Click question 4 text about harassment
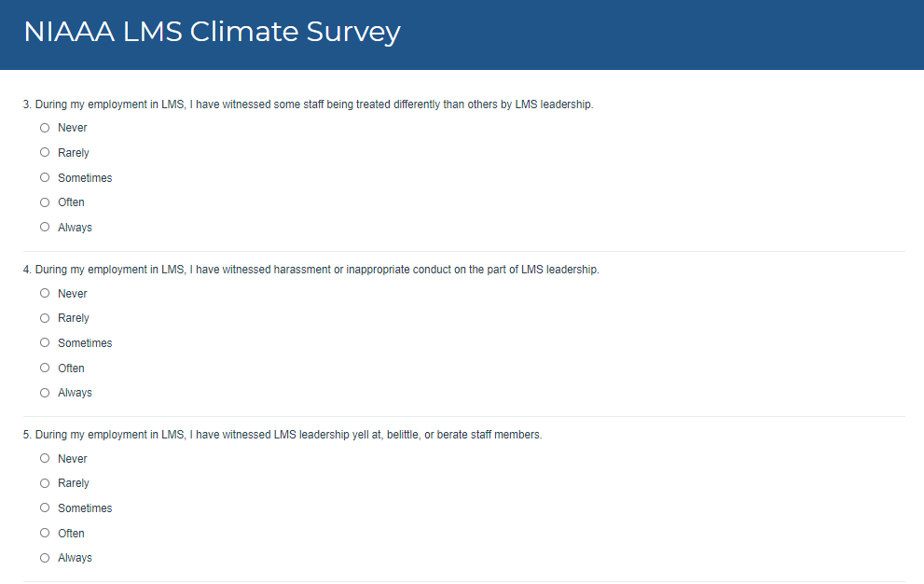This screenshot has height=584, width=924. pos(310,270)
